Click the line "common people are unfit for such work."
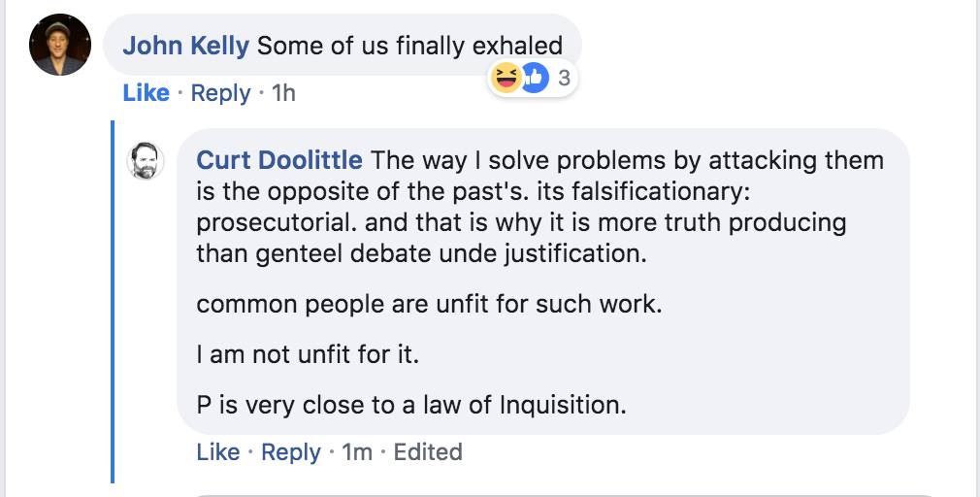Viewport: 980px width, 497px height. coord(429,303)
